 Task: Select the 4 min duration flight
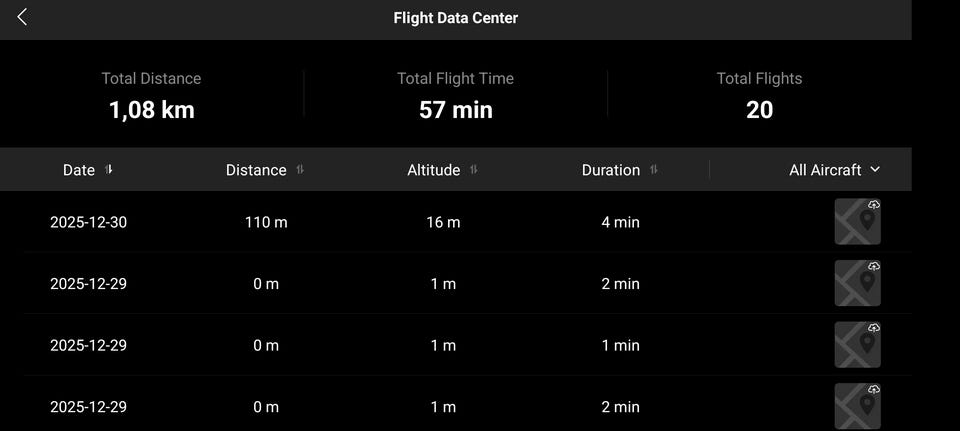point(620,222)
